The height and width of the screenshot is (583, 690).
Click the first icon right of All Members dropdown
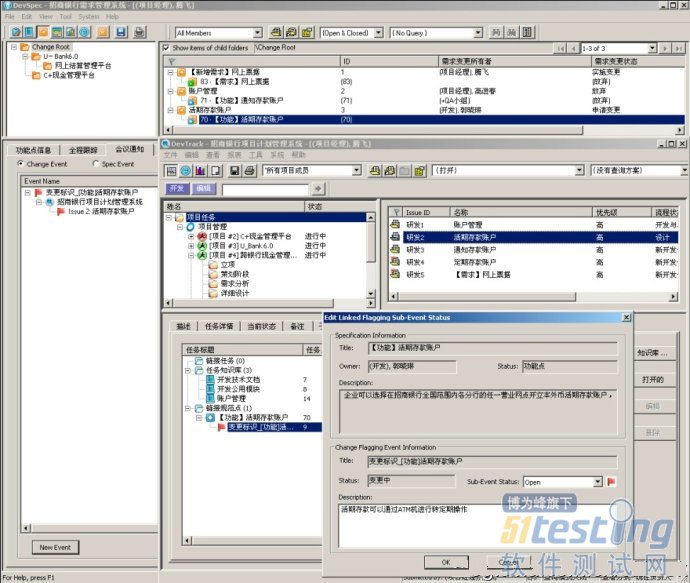pyautogui.click(x=276, y=33)
